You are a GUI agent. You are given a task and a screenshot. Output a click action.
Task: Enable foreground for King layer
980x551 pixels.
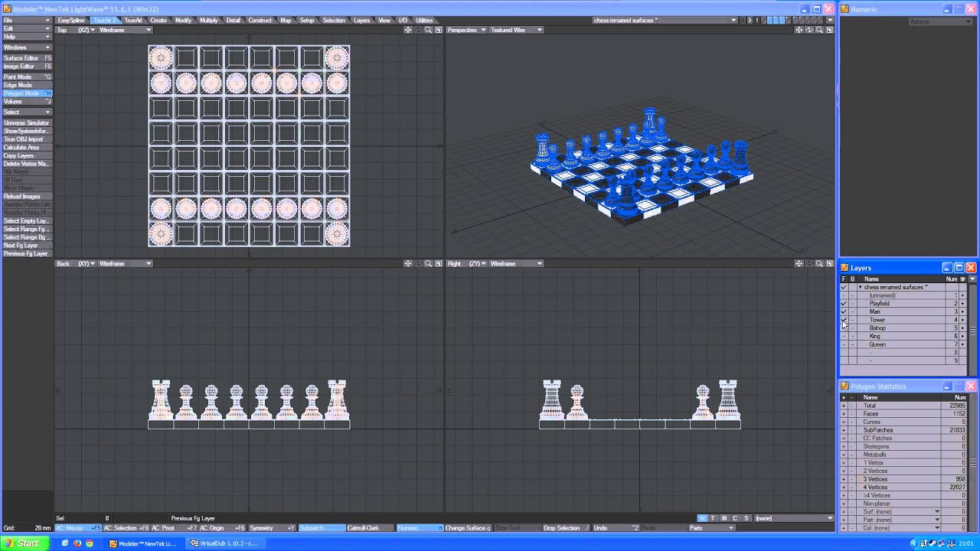tap(844, 336)
